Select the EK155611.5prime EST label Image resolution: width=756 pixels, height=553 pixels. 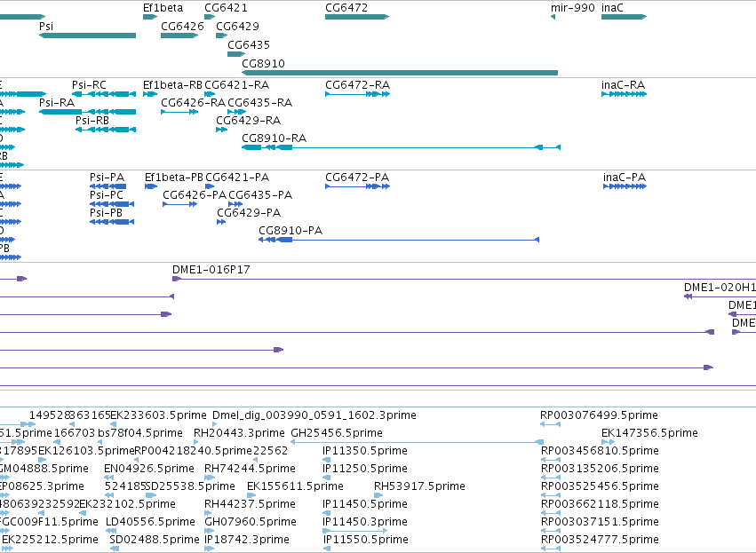[x=295, y=486]
